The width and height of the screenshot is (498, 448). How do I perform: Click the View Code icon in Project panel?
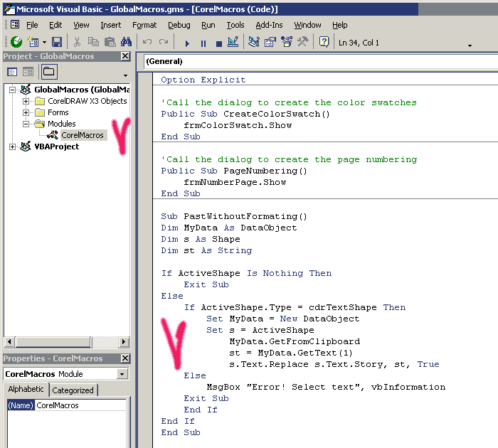12,72
